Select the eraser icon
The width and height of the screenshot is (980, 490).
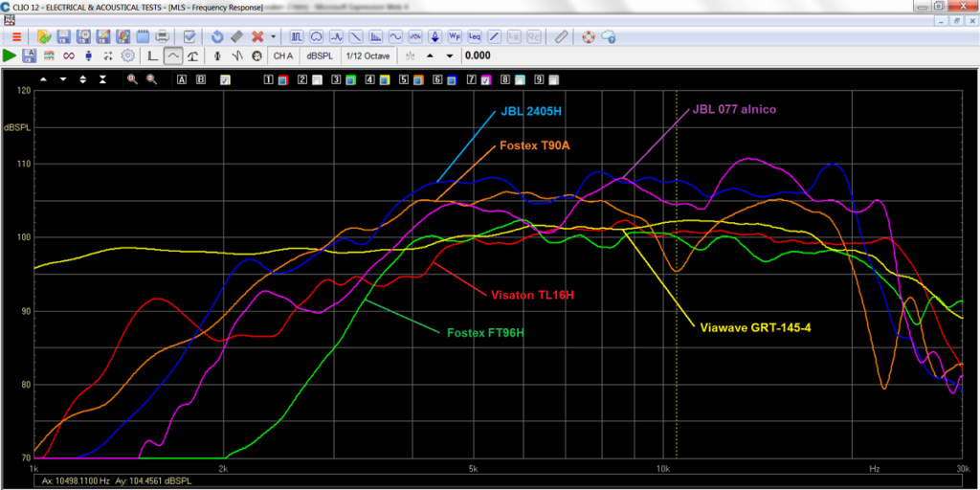coord(237,36)
